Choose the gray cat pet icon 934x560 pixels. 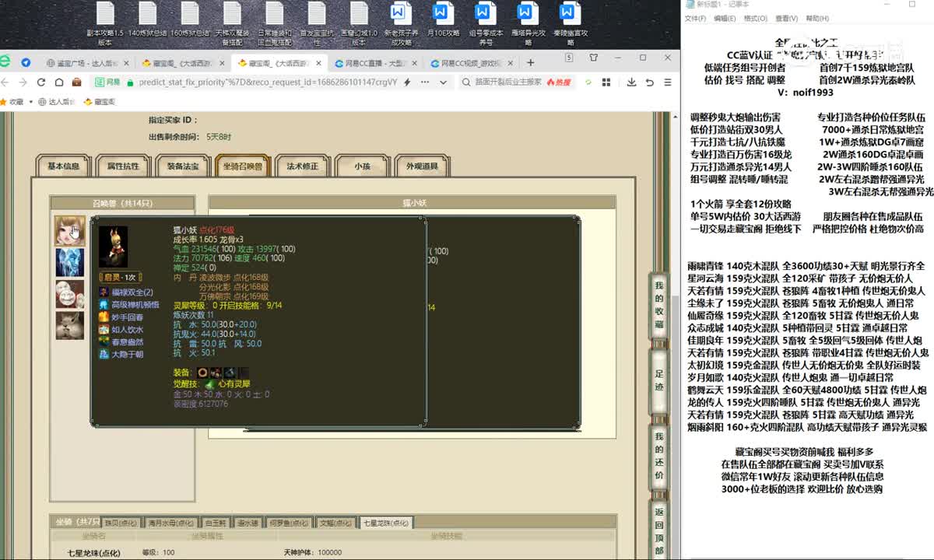70,325
